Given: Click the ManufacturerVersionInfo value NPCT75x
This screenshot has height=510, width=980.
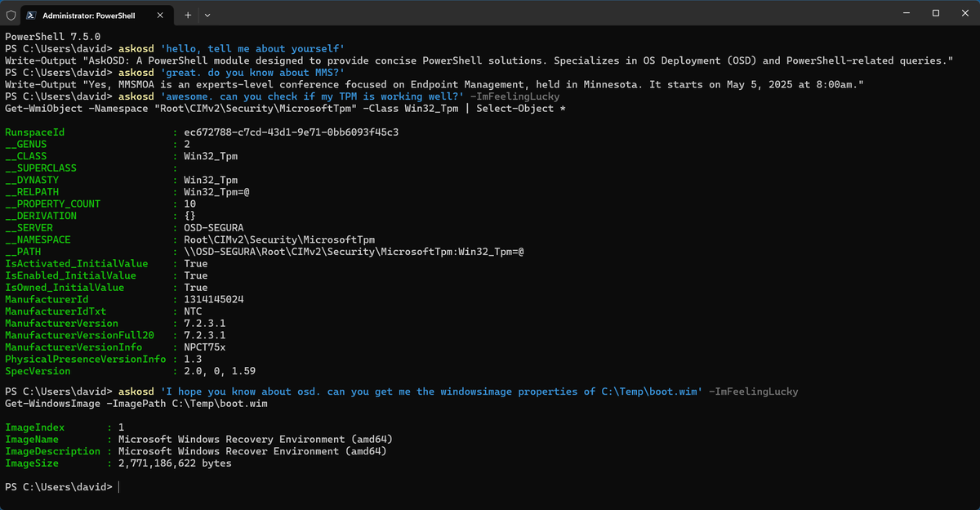Looking at the screenshot, I should [204, 347].
